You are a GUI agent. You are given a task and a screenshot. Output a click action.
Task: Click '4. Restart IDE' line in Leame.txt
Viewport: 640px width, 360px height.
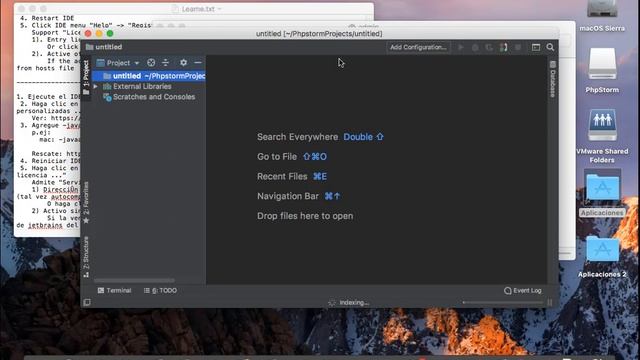pos(47,18)
